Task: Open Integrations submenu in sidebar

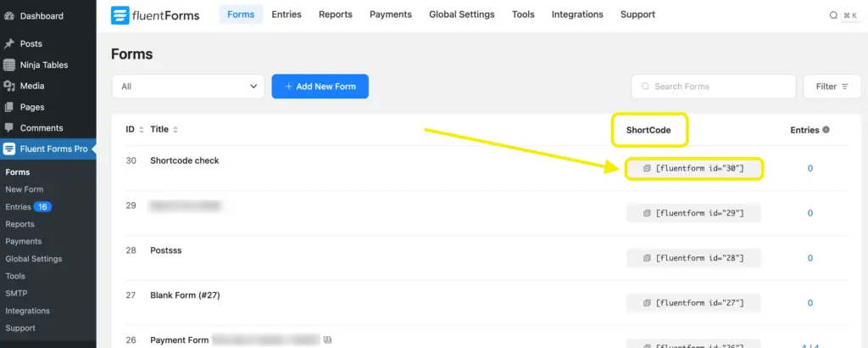Action: pos(28,311)
